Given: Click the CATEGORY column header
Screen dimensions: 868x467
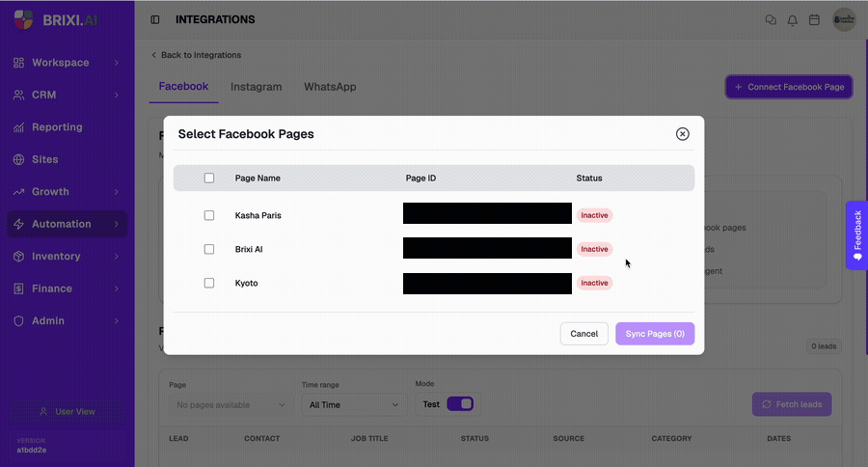Looking at the screenshot, I should pos(671,438).
